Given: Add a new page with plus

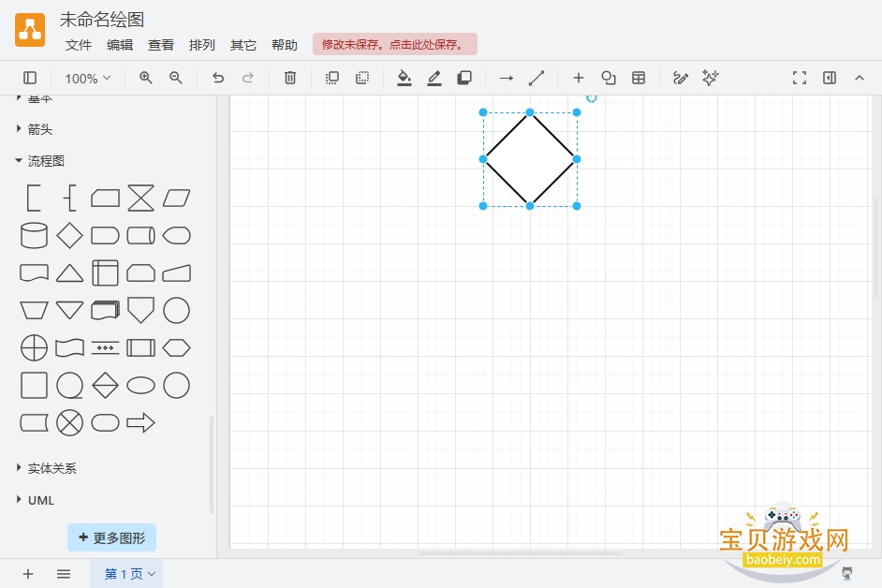Looking at the screenshot, I should 27,574.
